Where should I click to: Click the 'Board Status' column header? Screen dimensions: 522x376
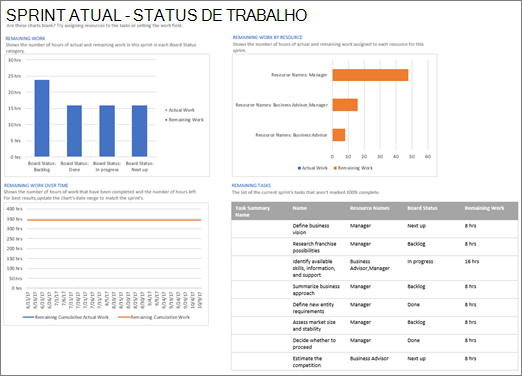click(x=422, y=208)
